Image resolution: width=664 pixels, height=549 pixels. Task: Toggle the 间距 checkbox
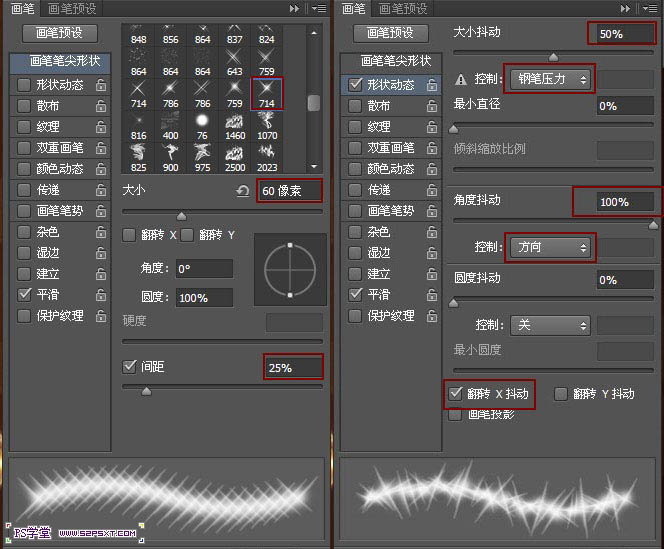(129, 367)
